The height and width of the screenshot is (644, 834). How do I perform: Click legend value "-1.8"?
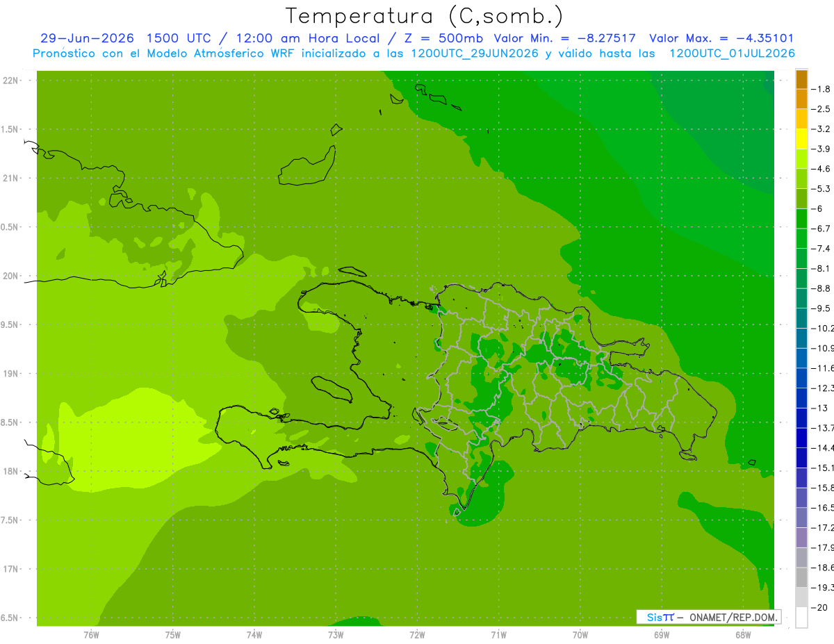point(821,89)
